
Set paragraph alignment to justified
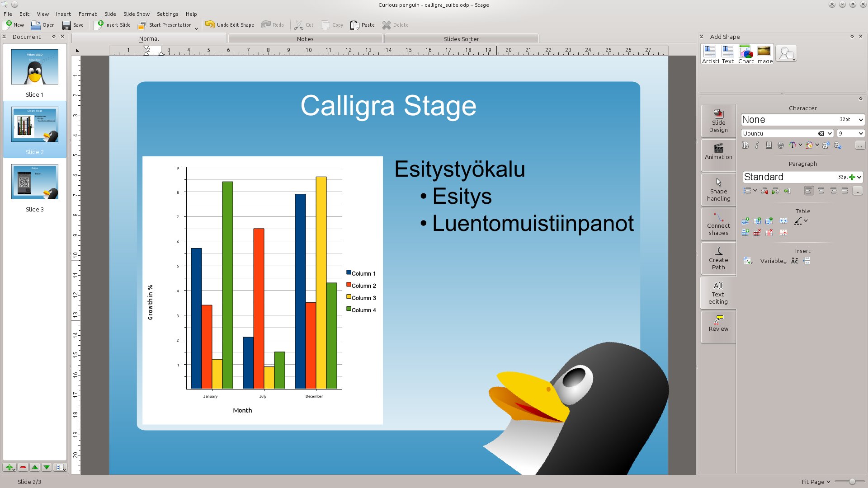[844, 191]
